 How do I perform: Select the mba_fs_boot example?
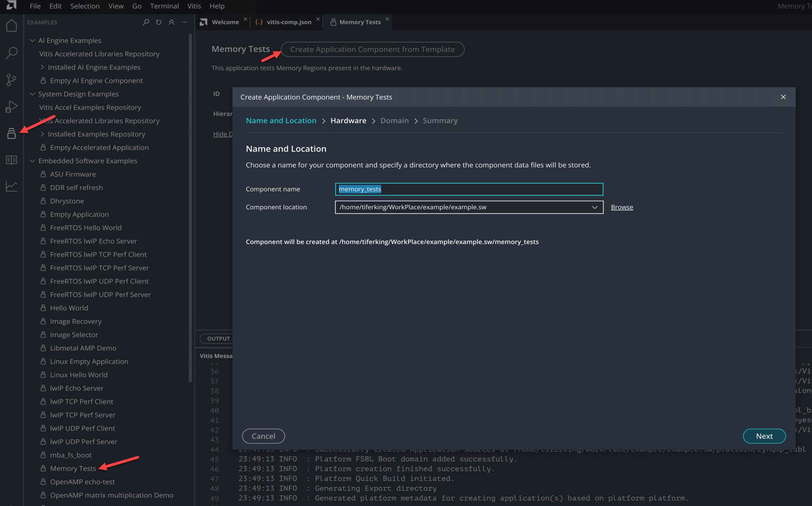[x=71, y=455]
